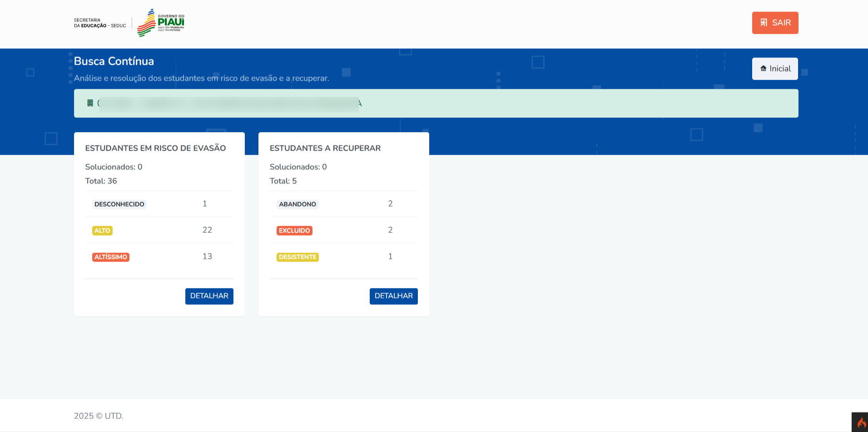The height and width of the screenshot is (432, 868).
Task: Click the home icon beside Inicial
Action: coord(764,69)
